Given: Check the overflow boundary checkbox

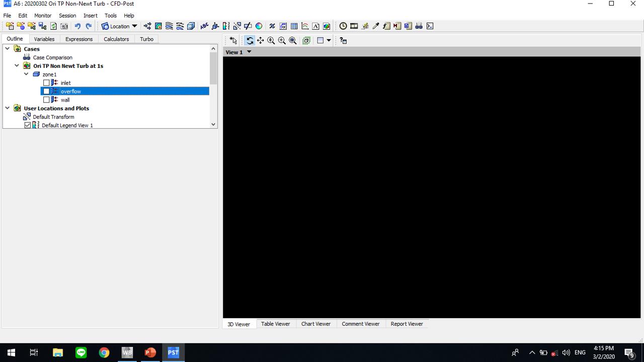Looking at the screenshot, I should click(x=46, y=92).
